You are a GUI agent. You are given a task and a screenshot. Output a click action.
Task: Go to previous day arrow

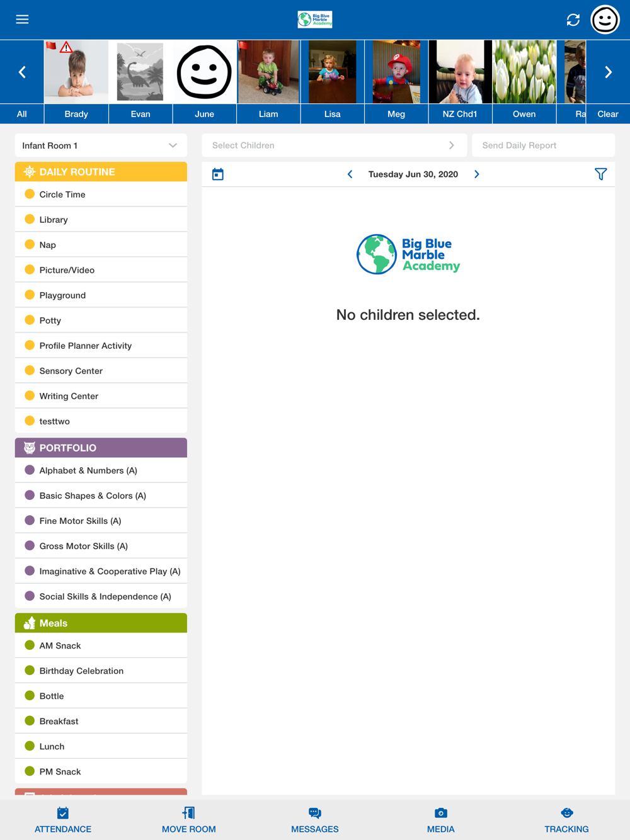click(x=350, y=174)
